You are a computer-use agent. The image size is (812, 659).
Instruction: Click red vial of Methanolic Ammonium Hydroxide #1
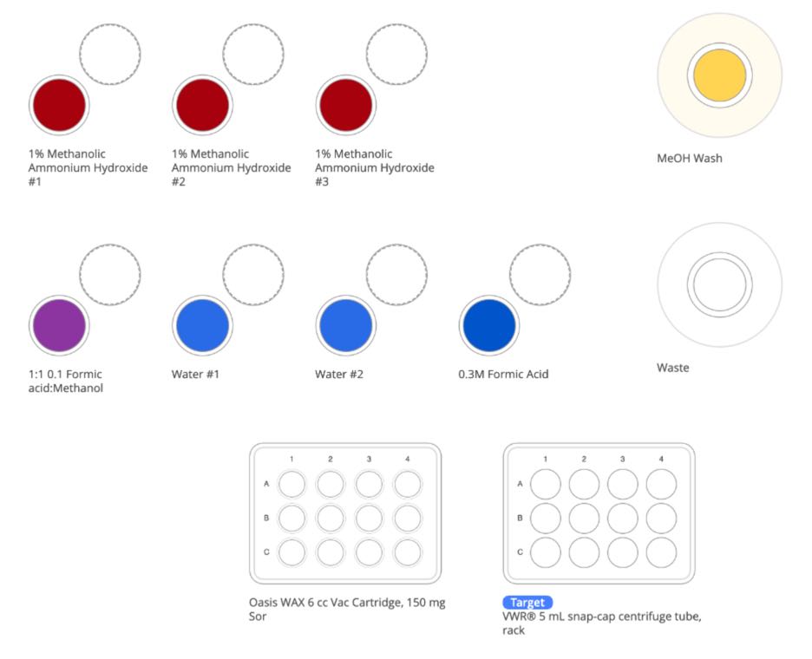(x=59, y=104)
